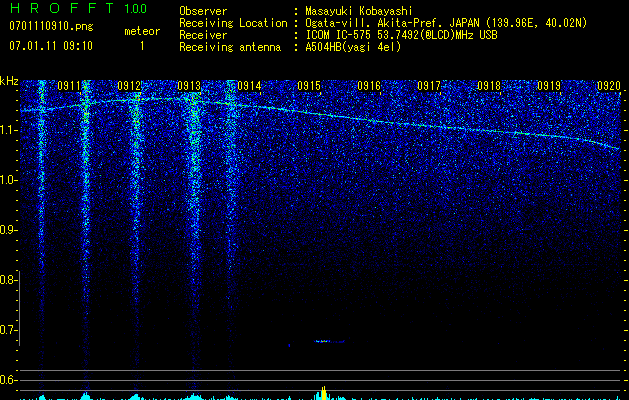The width and height of the screenshot is (629, 400).
Task: Click the HROFFT 1.0.0 title text
Action: [x=78, y=8]
